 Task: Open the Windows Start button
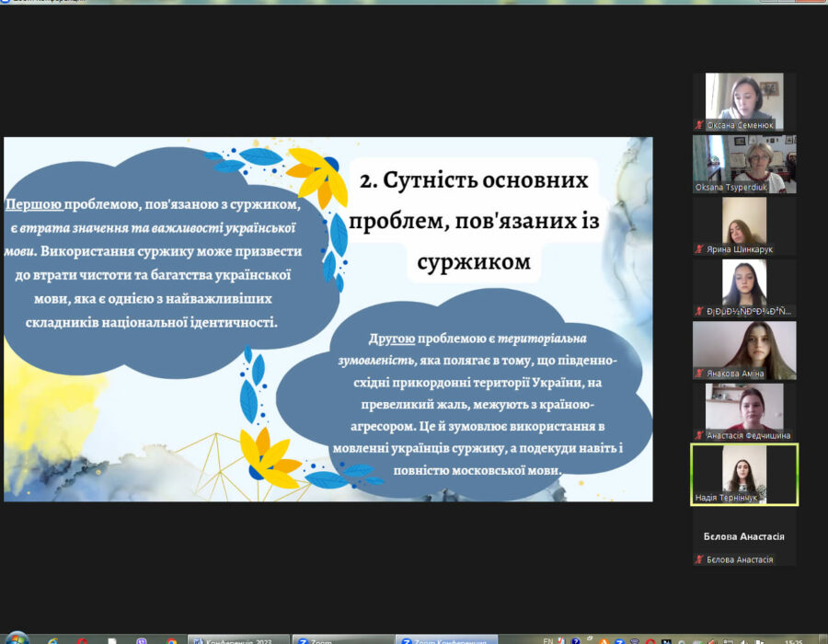click(16, 638)
